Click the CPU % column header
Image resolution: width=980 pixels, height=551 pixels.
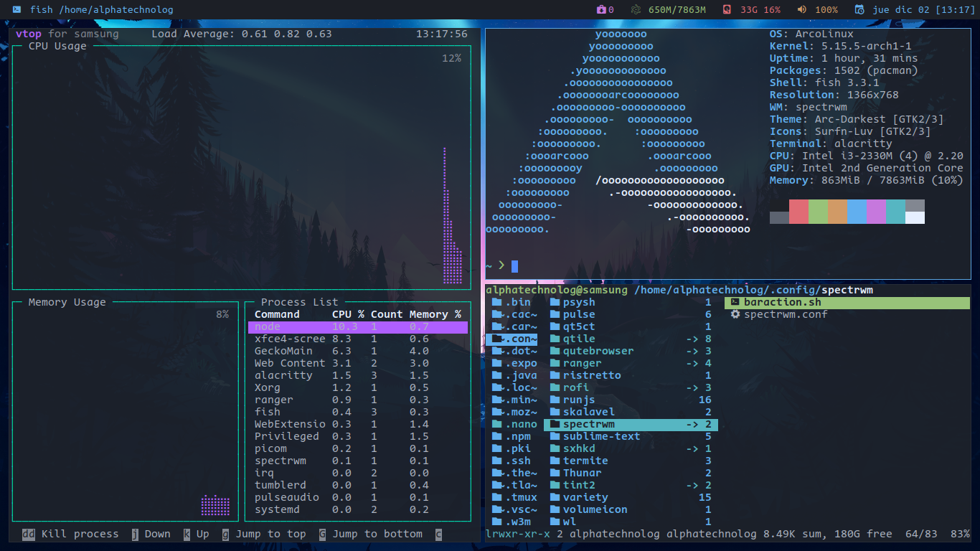(x=348, y=315)
